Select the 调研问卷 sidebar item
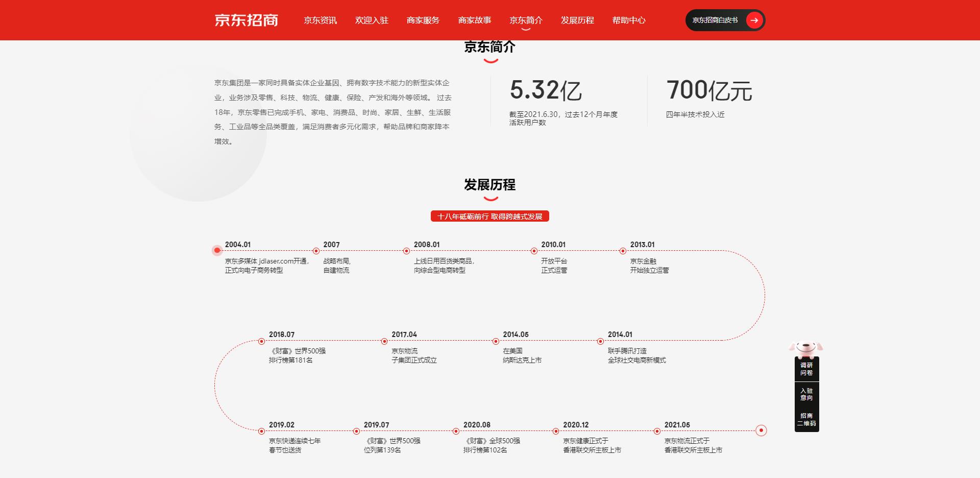980x478 pixels. point(806,370)
